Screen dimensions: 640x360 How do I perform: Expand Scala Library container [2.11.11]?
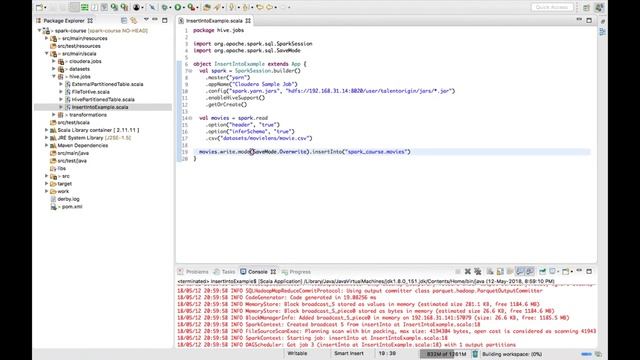tap(47, 130)
